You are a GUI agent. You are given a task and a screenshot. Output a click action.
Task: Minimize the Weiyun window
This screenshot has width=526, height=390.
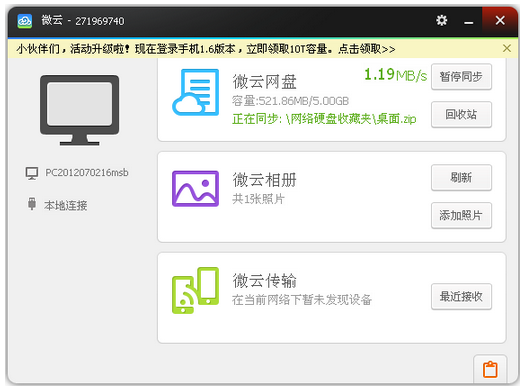tap(469, 21)
